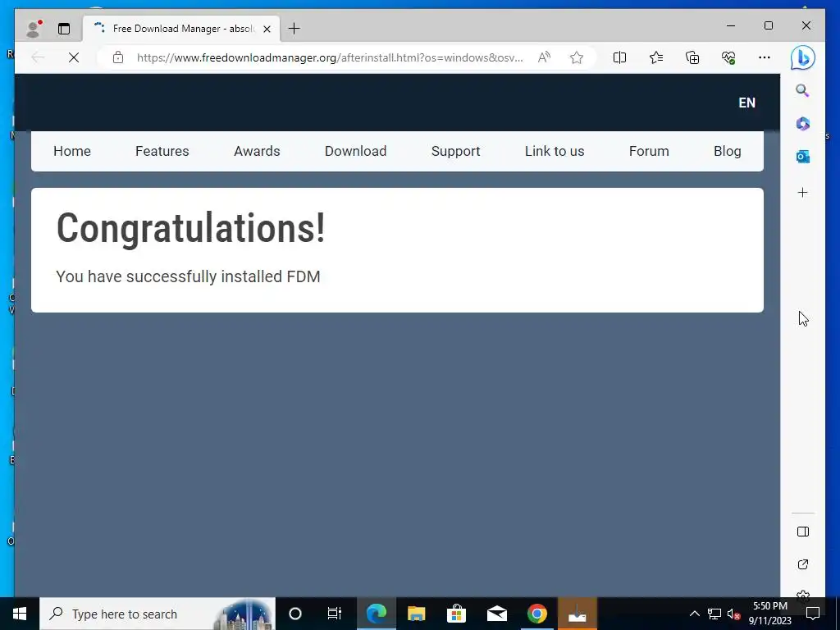Open link in external window icon
The width and height of the screenshot is (840, 630).
click(x=802, y=564)
